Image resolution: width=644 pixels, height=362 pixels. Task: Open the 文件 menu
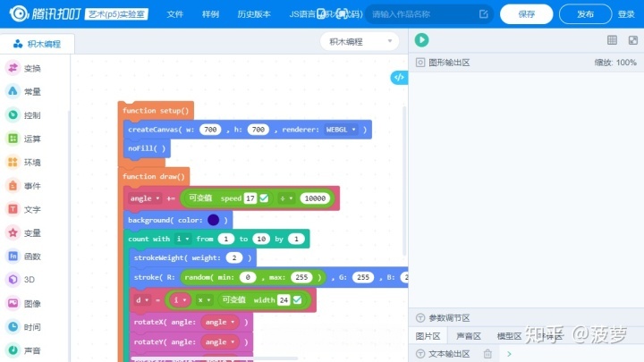[175, 14]
